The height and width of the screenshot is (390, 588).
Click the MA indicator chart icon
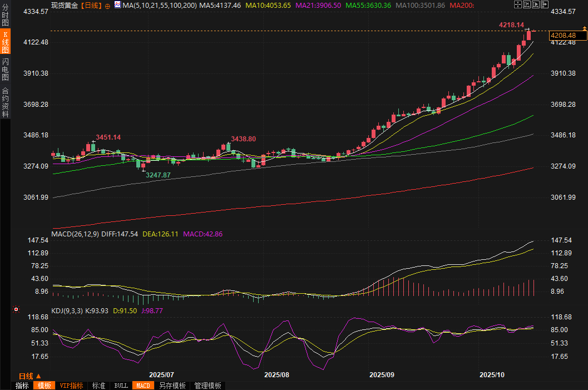click(x=117, y=5)
